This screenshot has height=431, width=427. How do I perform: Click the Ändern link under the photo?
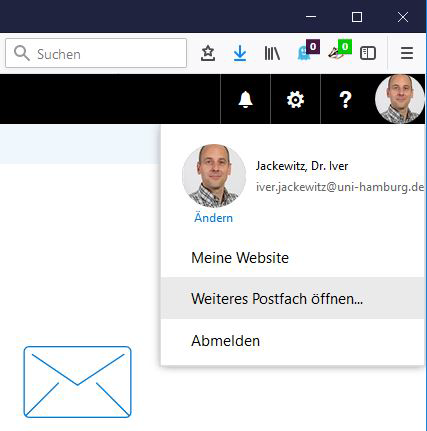click(x=213, y=218)
